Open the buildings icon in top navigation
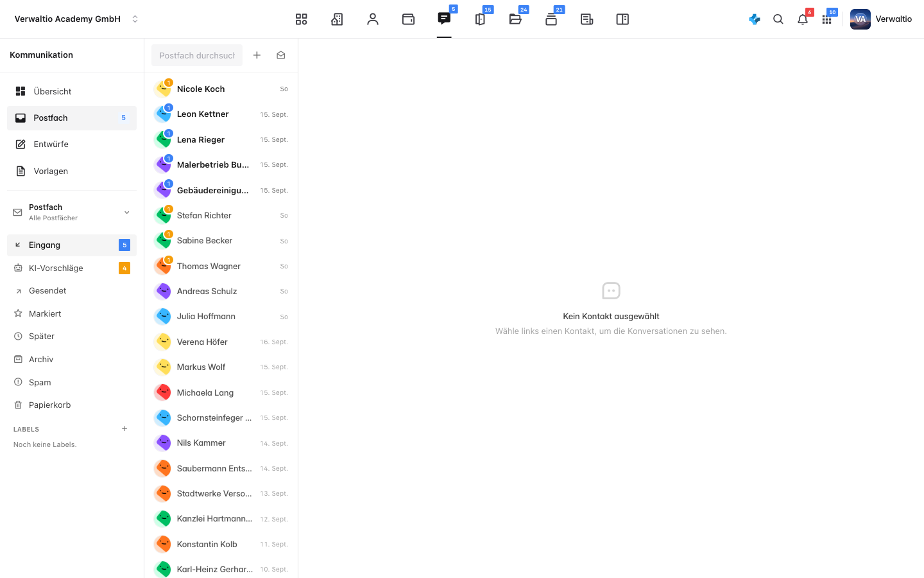The height and width of the screenshot is (578, 924). pos(337,19)
